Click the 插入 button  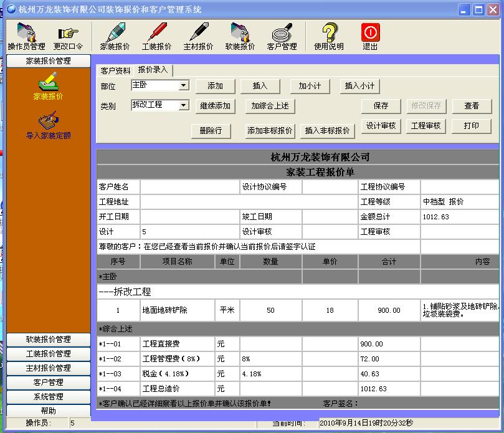coord(260,86)
